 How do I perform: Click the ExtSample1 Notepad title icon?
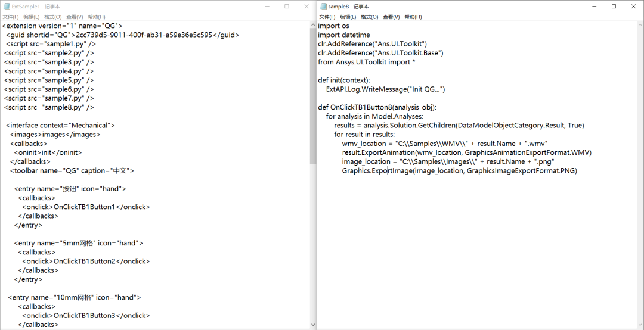click(7, 7)
